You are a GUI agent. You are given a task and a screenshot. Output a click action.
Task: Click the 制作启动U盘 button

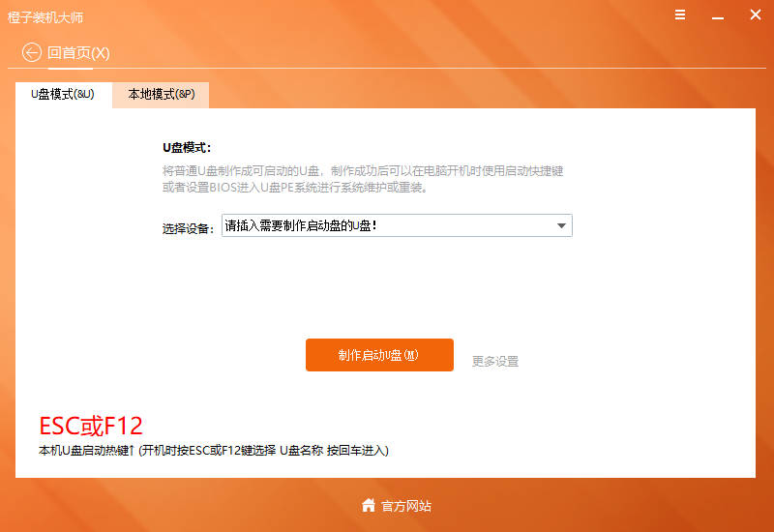coord(379,355)
